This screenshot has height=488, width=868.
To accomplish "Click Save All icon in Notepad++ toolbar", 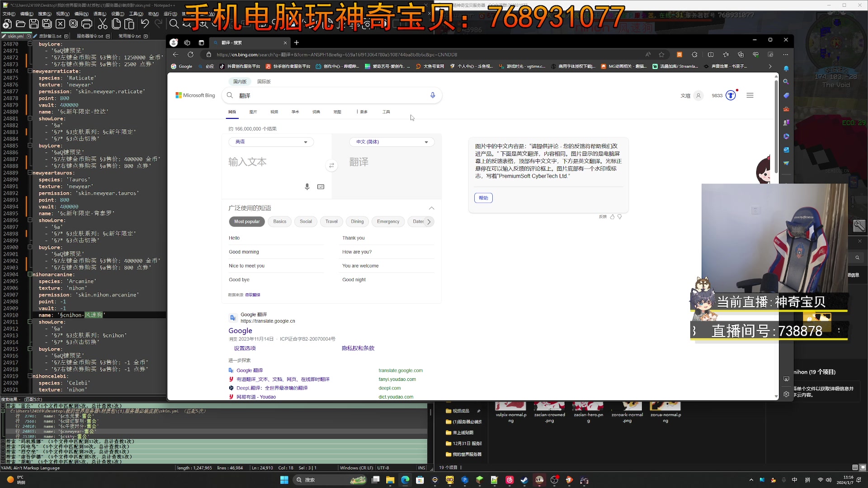I will coord(47,24).
